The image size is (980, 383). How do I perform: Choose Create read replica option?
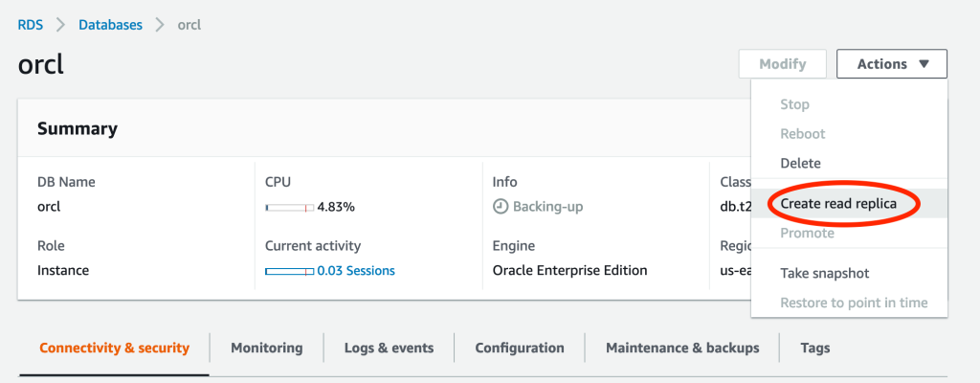point(838,204)
